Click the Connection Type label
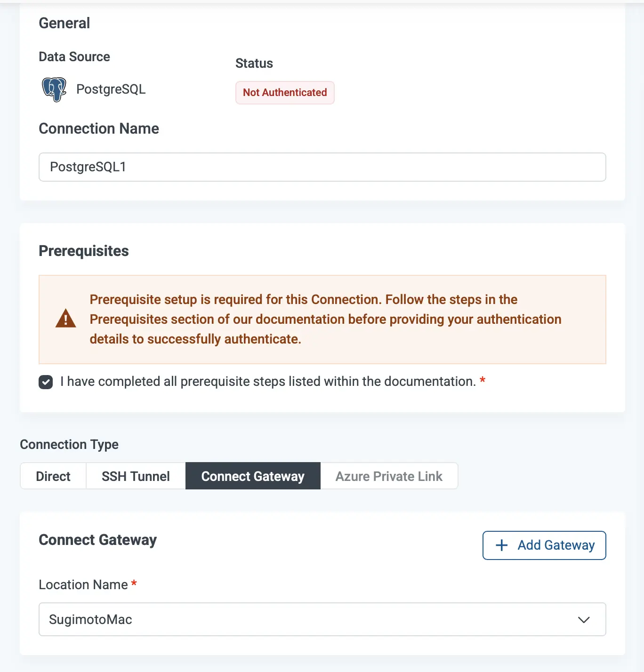The height and width of the screenshot is (672, 644). (x=69, y=445)
